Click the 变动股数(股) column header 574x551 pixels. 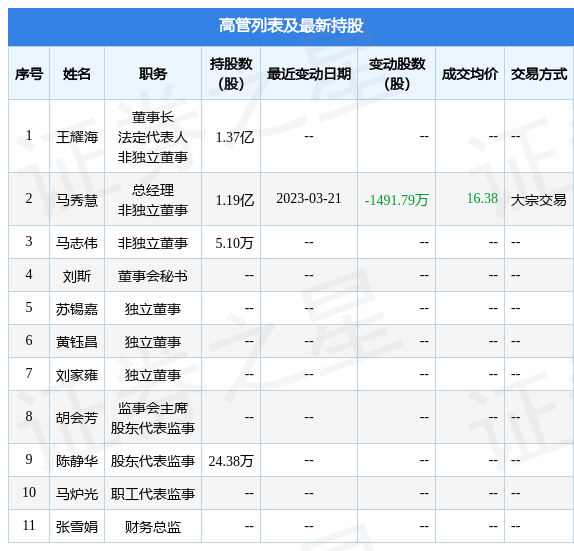click(397, 74)
